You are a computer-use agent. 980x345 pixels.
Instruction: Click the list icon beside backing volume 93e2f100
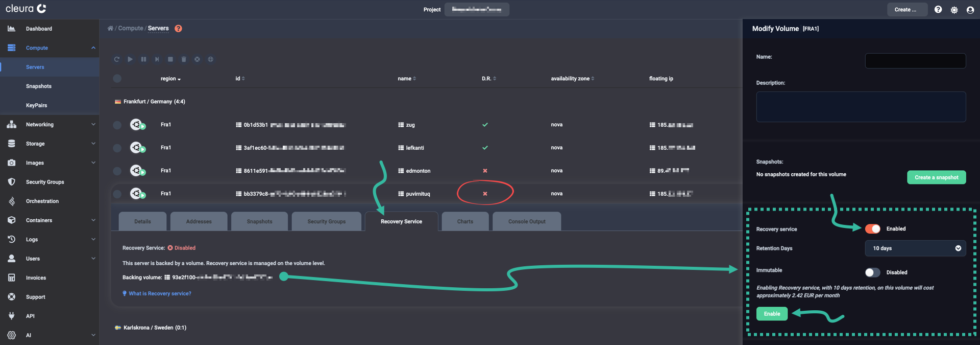pos(167,278)
